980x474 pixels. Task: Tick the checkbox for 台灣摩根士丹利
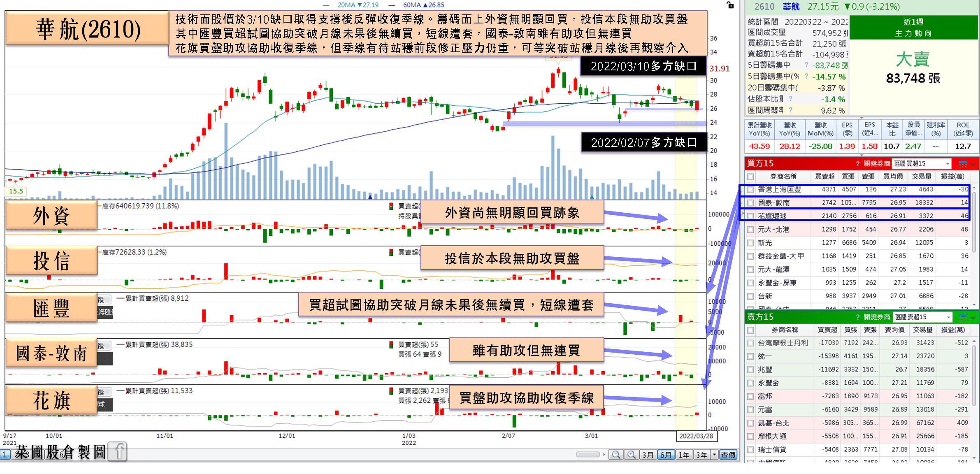coord(751,343)
